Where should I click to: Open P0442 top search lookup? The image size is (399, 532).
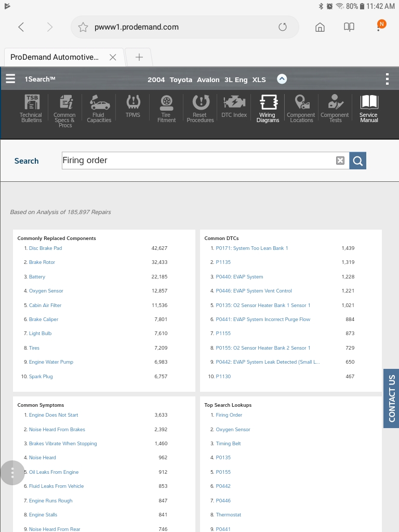pos(223,486)
